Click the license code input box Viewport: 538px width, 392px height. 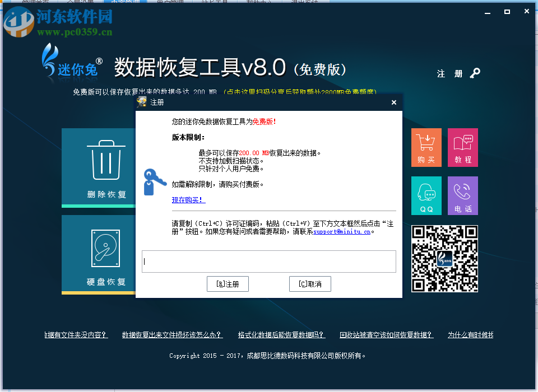coord(268,261)
